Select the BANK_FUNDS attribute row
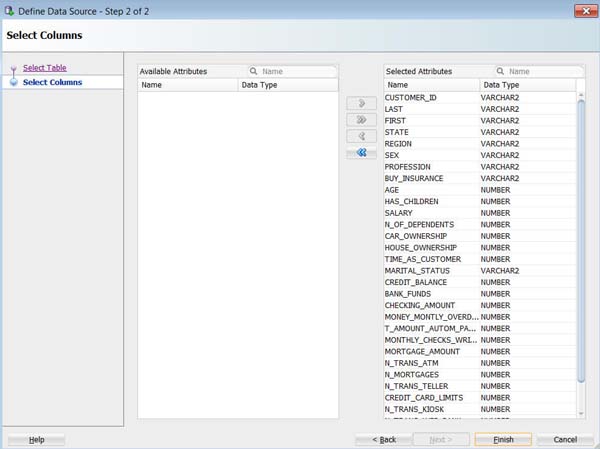The height and width of the screenshot is (449, 600). pos(480,294)
